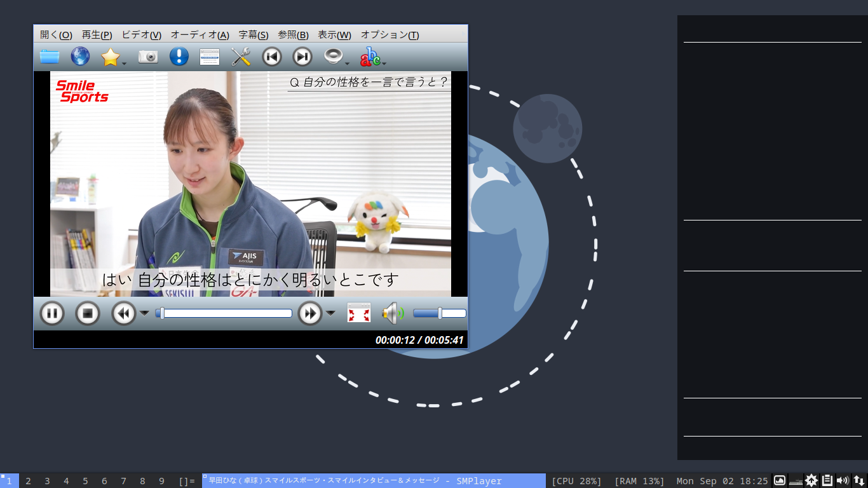Open the 開く(O) menu
The height and width of the screenshot is (488, 868).
point(56,35)
